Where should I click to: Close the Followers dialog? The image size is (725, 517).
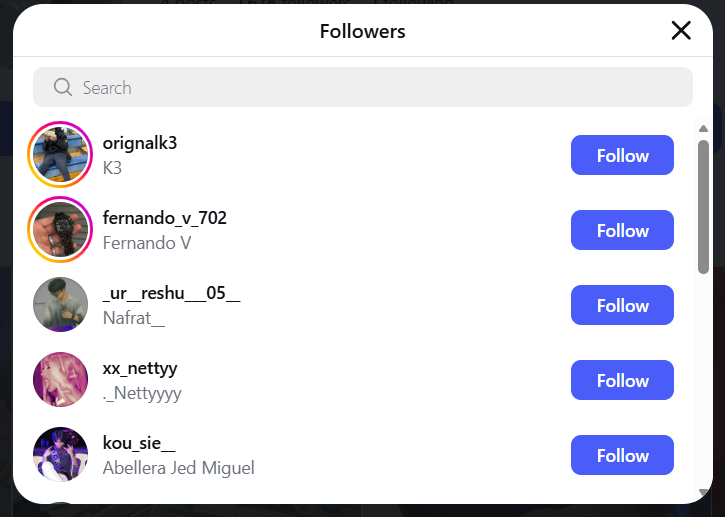coord(681,31)
